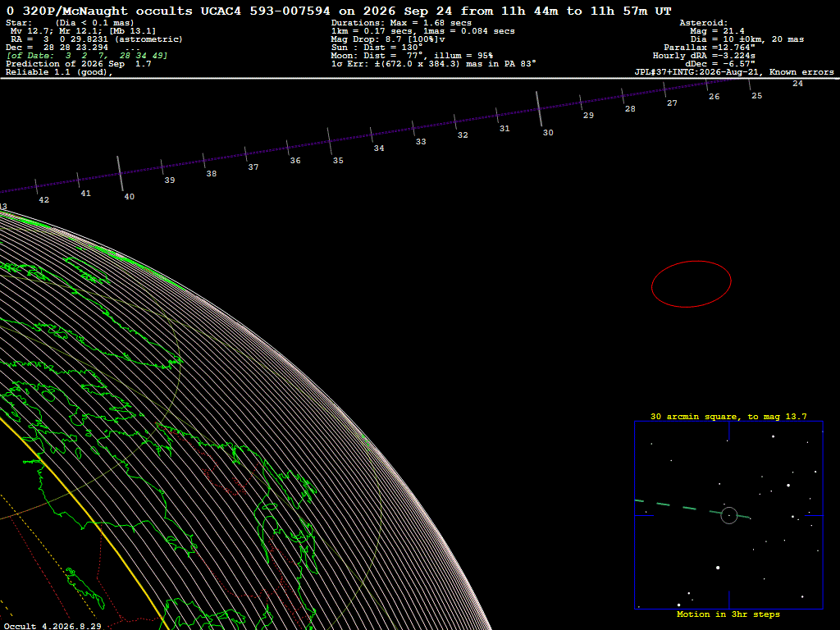This screenshot has height=630, width=840.
Task: Click the green asteroid motion dashed line
Action: tap(692, 509)
